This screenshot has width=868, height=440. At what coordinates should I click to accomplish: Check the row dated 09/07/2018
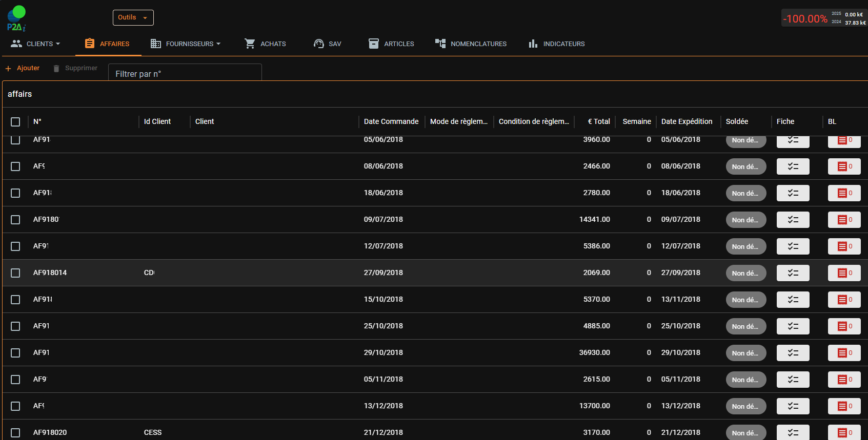tap(15, 220)
